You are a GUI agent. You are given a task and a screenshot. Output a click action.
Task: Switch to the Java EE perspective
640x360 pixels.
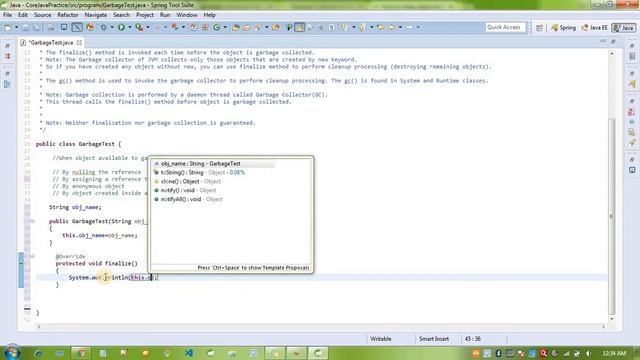click(x=595, y=27)
